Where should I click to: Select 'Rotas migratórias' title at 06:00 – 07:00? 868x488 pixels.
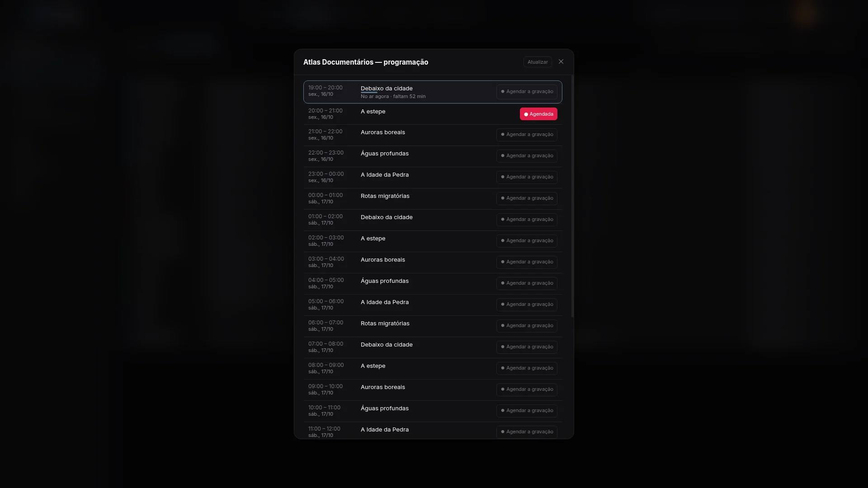pos(385,324)
